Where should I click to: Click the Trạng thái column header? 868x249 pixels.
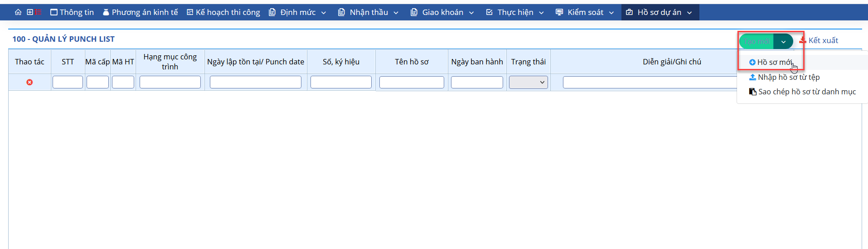tap(529, 62)
